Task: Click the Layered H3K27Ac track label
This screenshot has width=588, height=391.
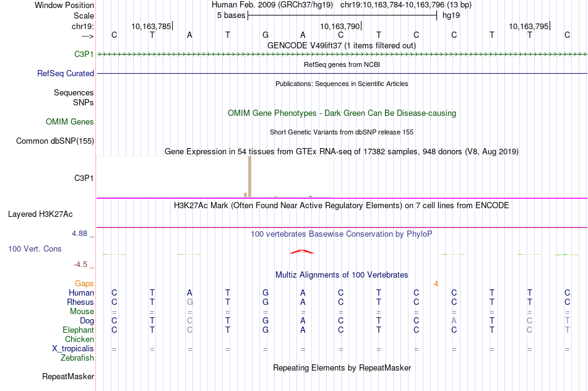Action: [40, 214]
